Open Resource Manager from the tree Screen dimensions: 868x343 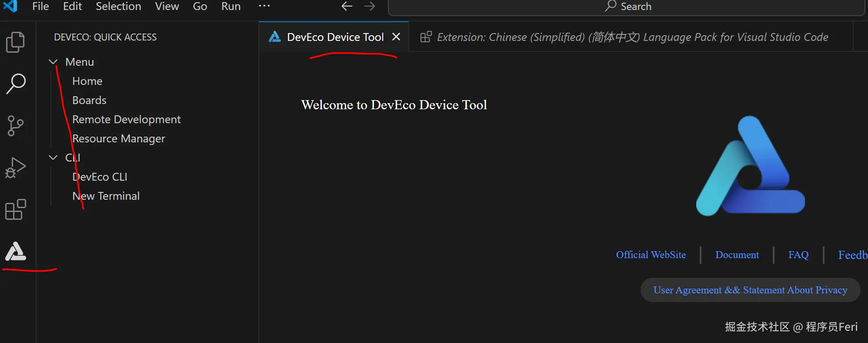[x=119, y=139]
